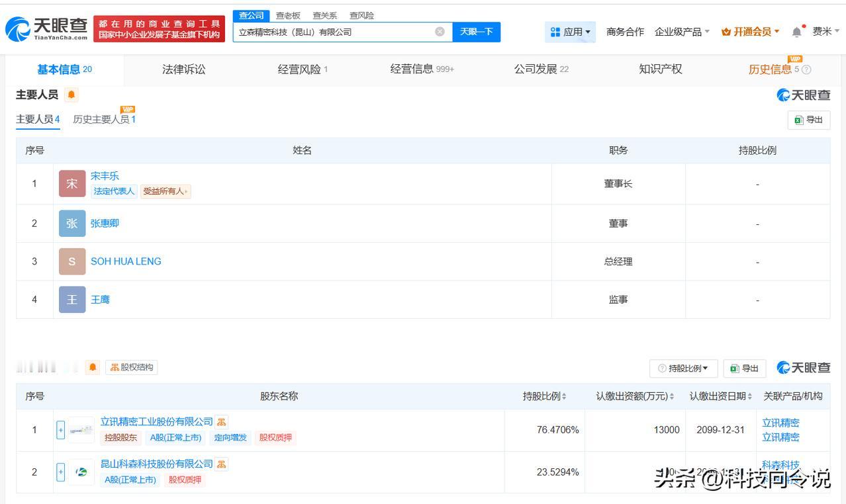This screenshot has width=846, height=504.
Task: Open equity chart icon beside 昆山科森科技股份有限公司
Action: [x=221, y=464]
